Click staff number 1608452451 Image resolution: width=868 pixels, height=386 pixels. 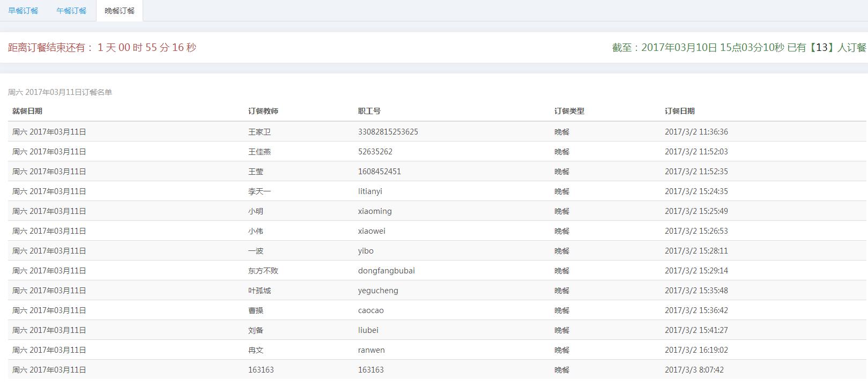(x=380, y=172)
